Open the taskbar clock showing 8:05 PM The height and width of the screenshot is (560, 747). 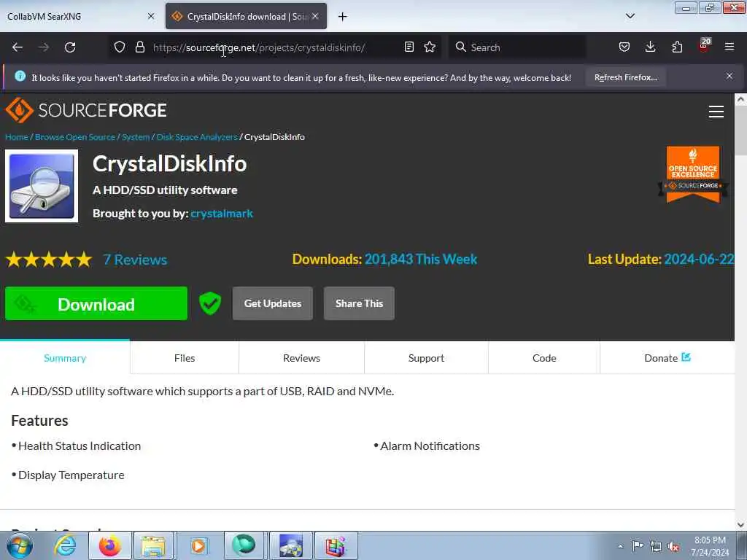point(710,546)
